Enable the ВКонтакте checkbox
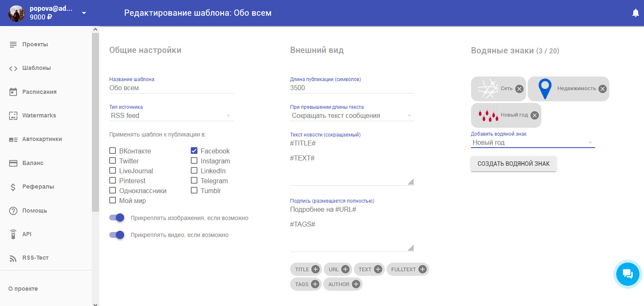 [113, 151]
